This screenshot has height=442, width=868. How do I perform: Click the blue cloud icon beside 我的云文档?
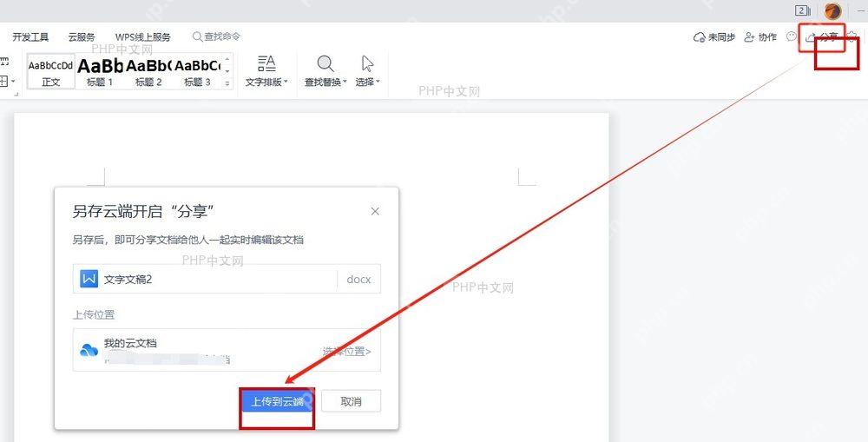coord(89,350)
